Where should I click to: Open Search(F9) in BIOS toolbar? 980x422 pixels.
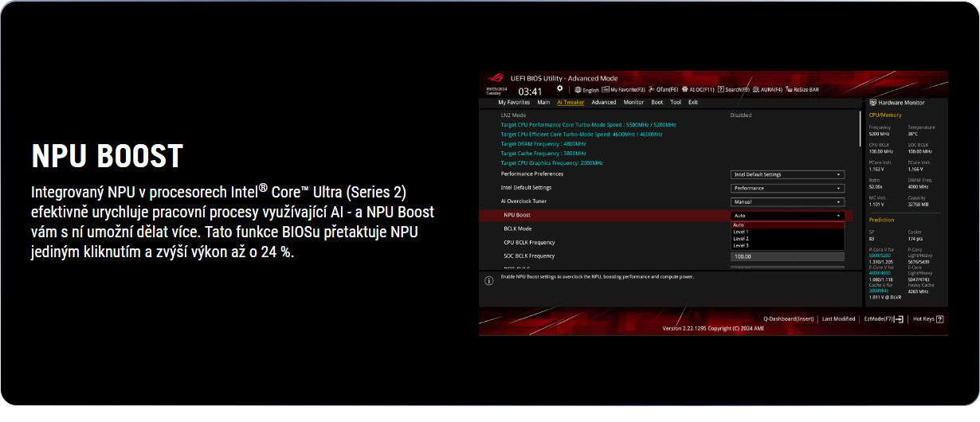tap(733, 90)
